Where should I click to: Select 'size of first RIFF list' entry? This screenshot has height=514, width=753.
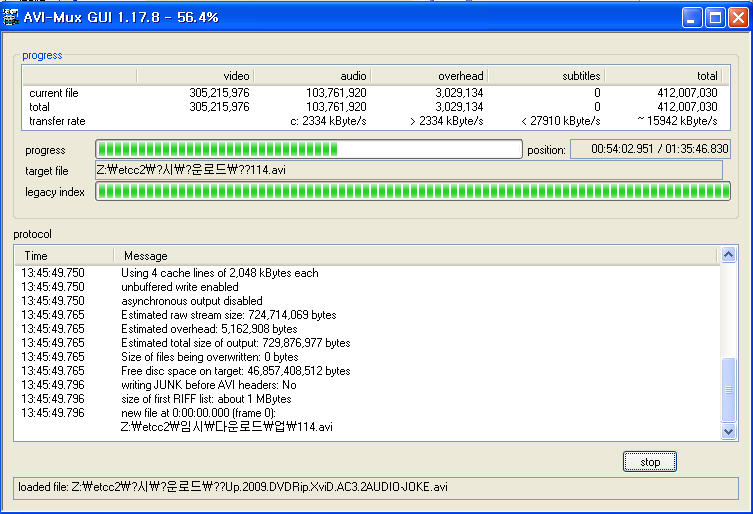pos(206,399)
